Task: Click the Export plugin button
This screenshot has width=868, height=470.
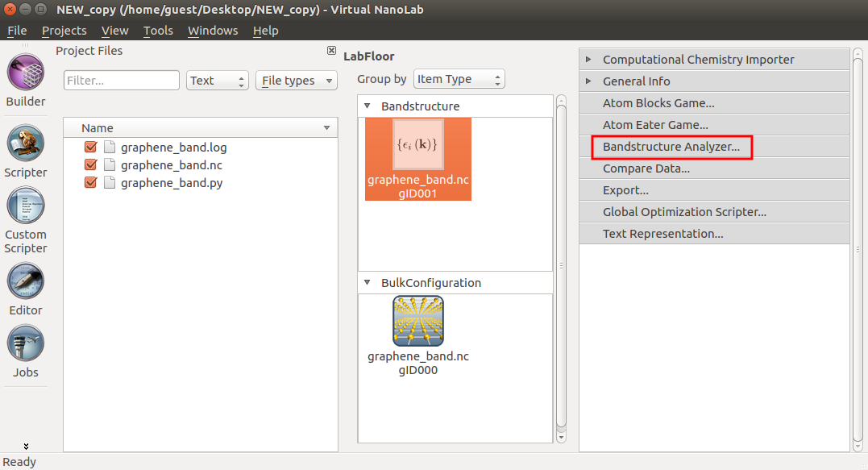Action: coord(714,190)
